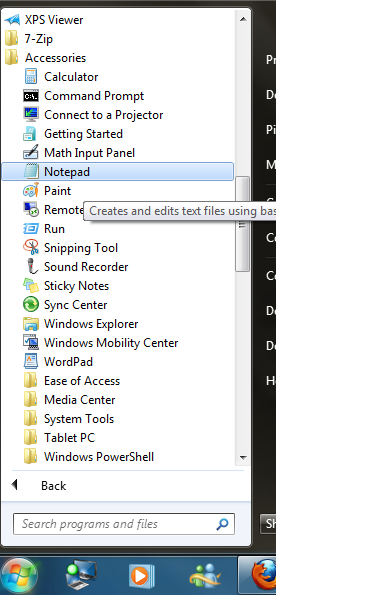The image size is (375, 595).
Task: Launch the Math Input Panel icon
Action: pos(31,152)
